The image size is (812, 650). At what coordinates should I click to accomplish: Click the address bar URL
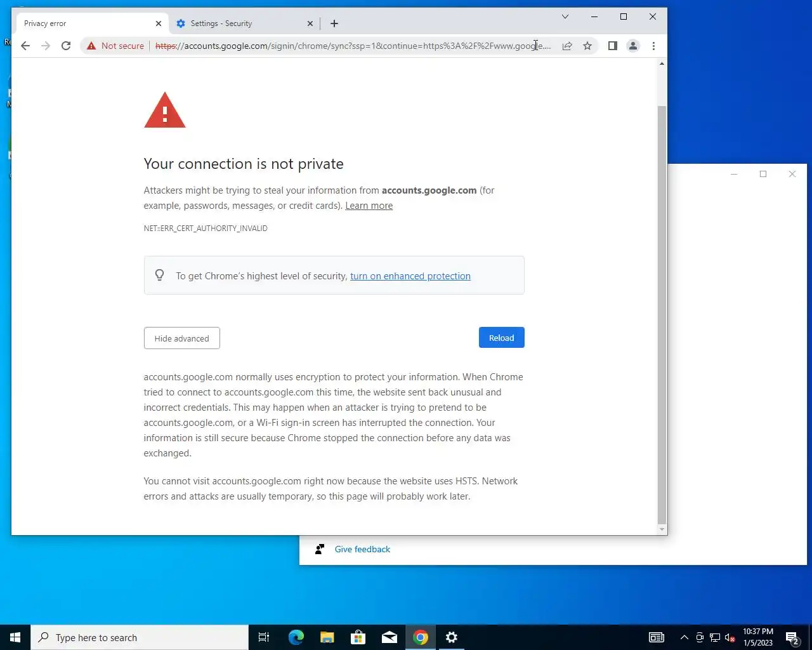(353, 46)
